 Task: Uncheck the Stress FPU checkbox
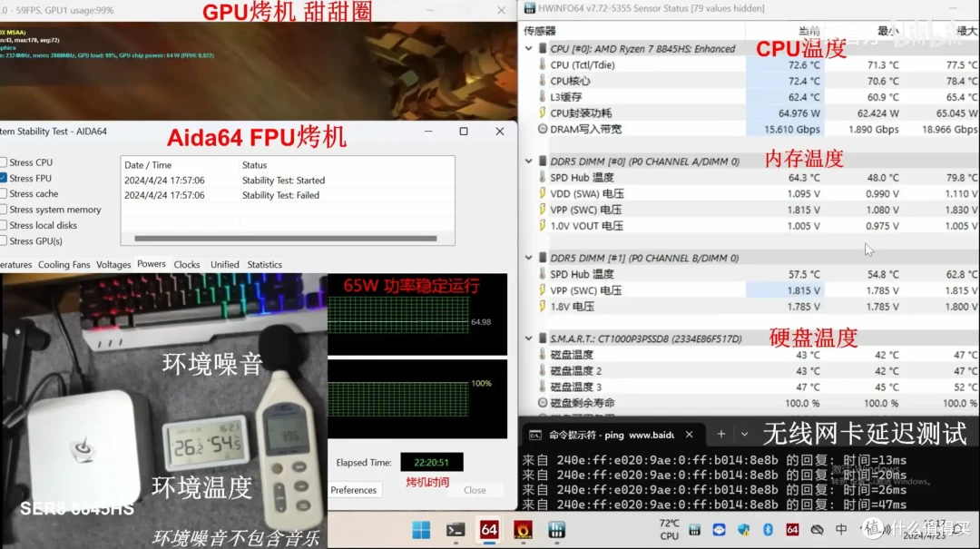[x=3, y=178]
